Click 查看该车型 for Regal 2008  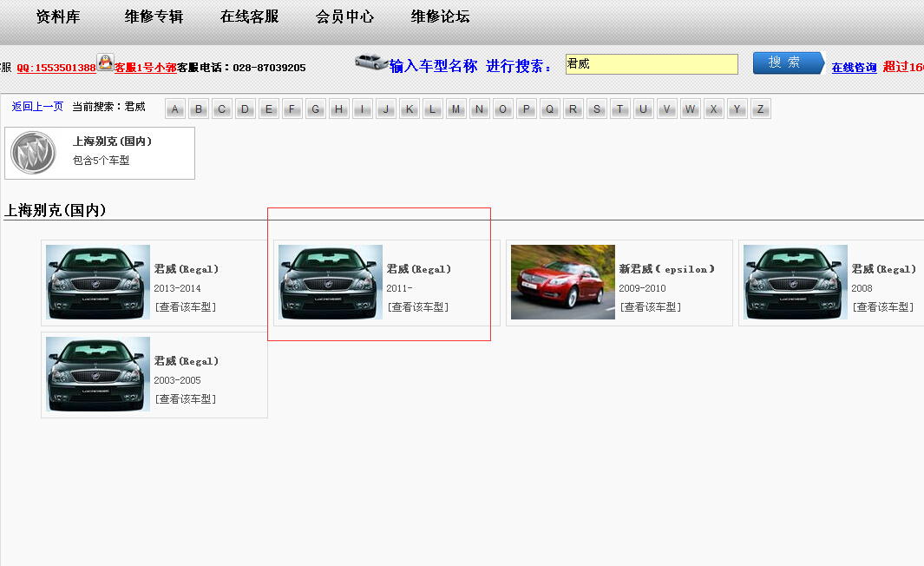tap(882, 307)
